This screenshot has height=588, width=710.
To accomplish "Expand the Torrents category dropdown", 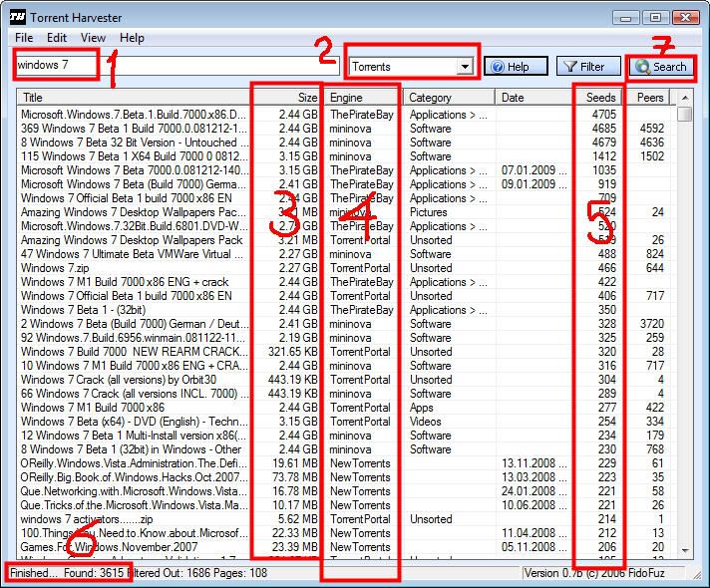I will pyautogui.click(x=465, y=67).
